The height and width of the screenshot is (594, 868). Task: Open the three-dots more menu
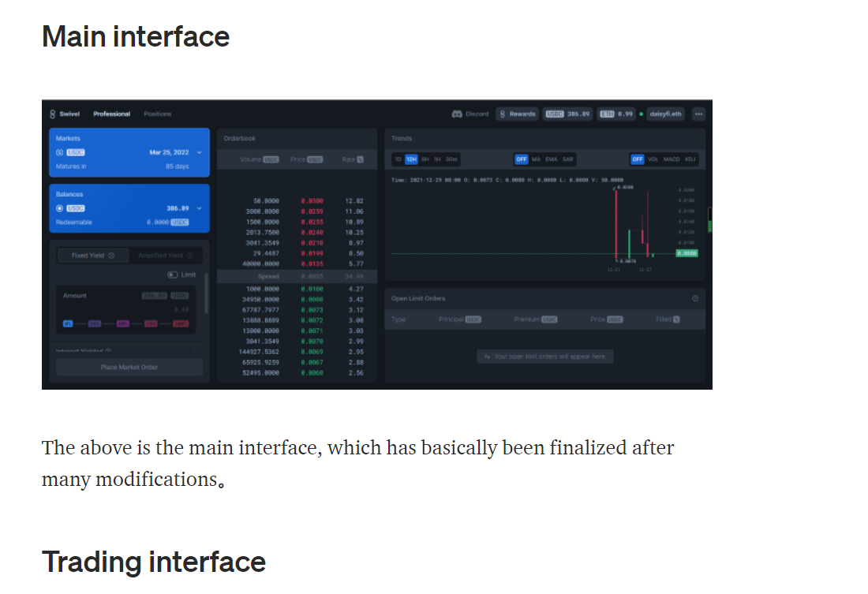(x=698, y=114)
